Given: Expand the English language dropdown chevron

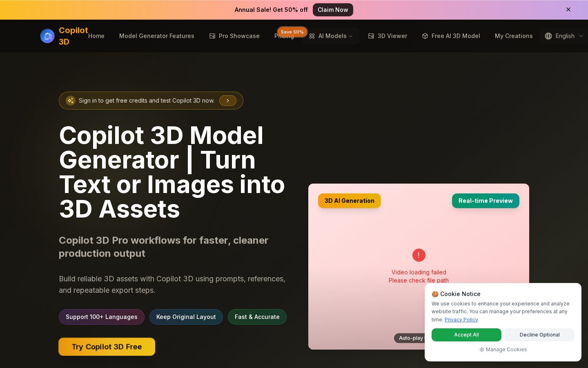Looking at the screenshot, I should [581, 36].
